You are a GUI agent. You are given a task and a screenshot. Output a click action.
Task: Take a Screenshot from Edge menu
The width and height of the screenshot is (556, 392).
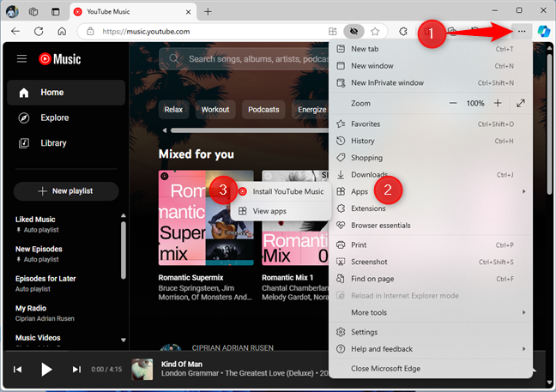tap(431, 262)
